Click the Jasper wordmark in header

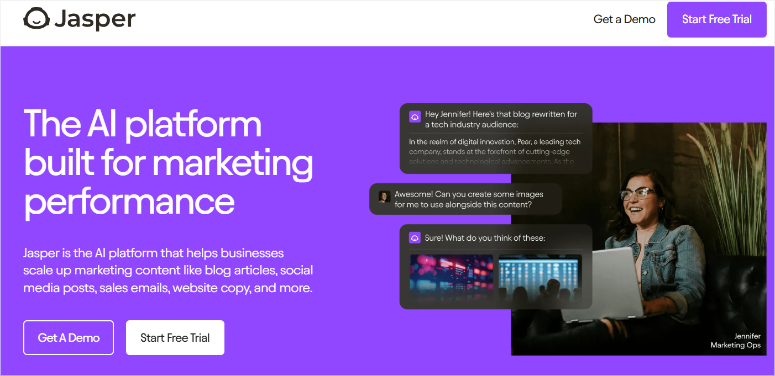pyautogui.click(x=95, y=19)
